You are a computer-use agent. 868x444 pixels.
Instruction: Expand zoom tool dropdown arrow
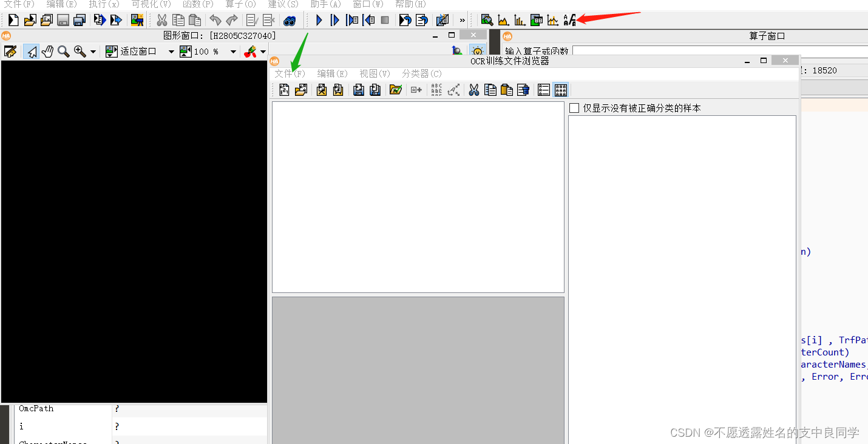(93, 52)
